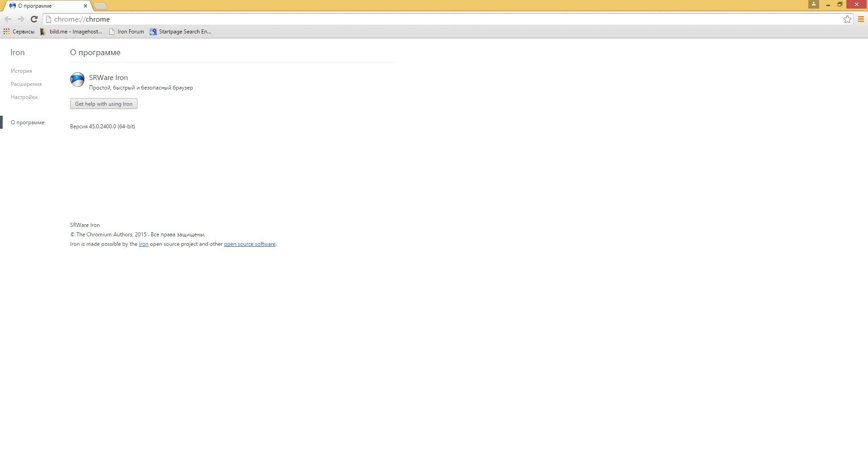Open a new tab
Image resolution: width=868 pixels, height=470 pixels.
[x=100, y=6]
